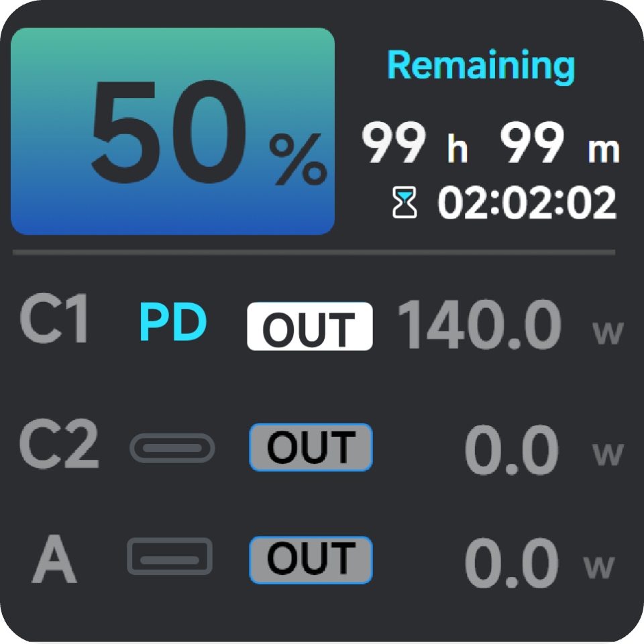This screenshot has height=644, width=644.
Task: Click the 99 hours remaining value
Action: coord(394,145)
